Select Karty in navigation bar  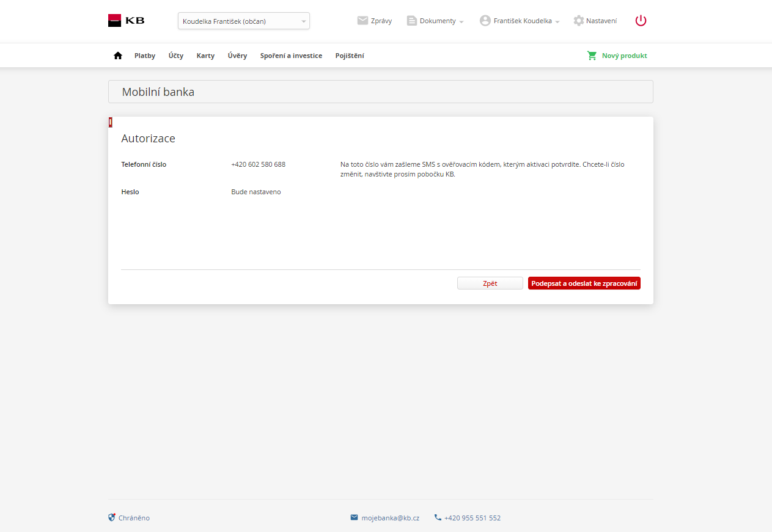tap(205, 56)
